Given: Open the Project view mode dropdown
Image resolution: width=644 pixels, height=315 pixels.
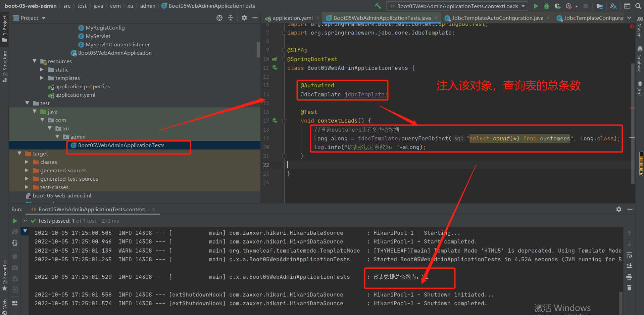Looking at the screenshot, I should [x=44, y=18].
